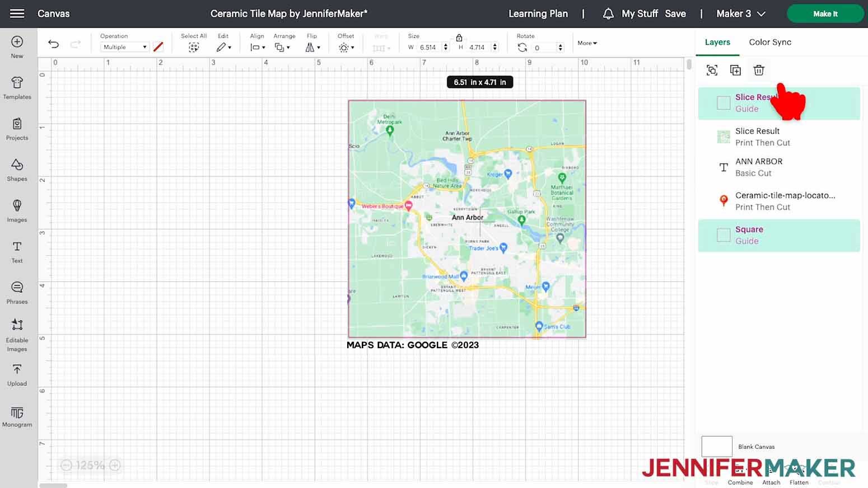Open the Operation dropdown showing Multiple
868x488 pixels.
coord(124,47)
